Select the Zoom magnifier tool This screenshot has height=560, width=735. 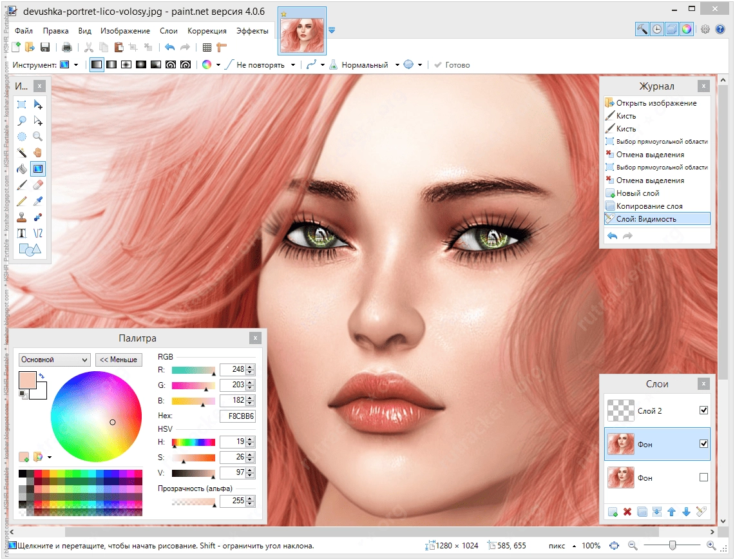coord(38,137)
